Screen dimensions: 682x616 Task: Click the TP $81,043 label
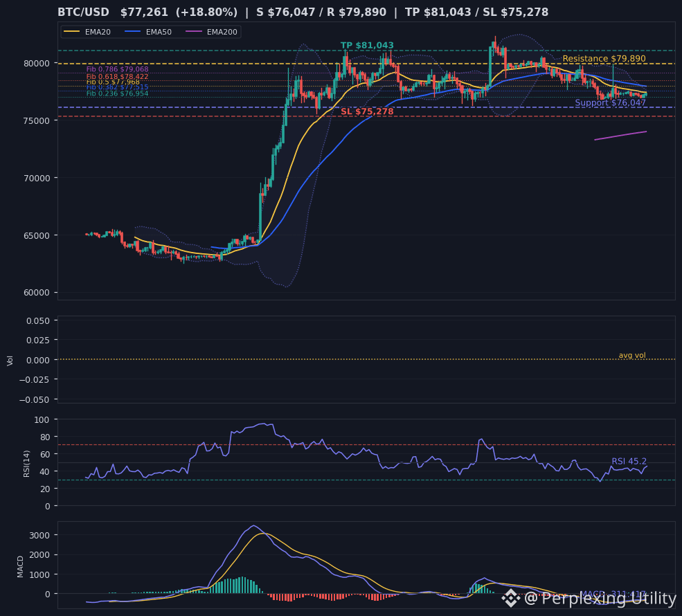pyautogui.click(x=367, y=45)
